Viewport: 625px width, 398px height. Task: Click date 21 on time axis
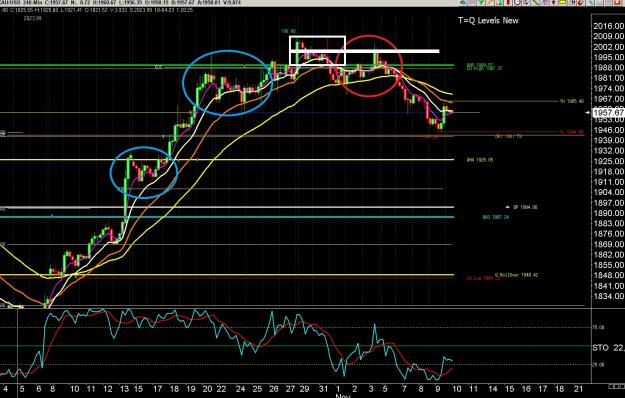[578, 389]
